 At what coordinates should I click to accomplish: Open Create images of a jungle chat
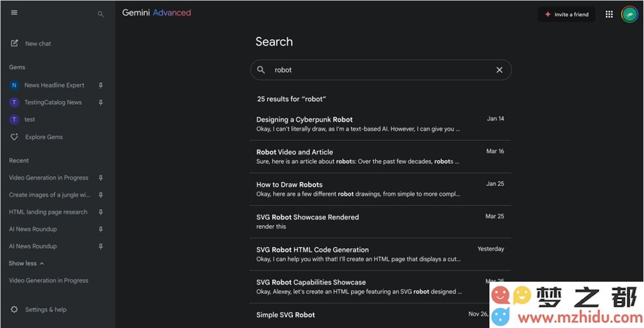[x=50, y=195]
